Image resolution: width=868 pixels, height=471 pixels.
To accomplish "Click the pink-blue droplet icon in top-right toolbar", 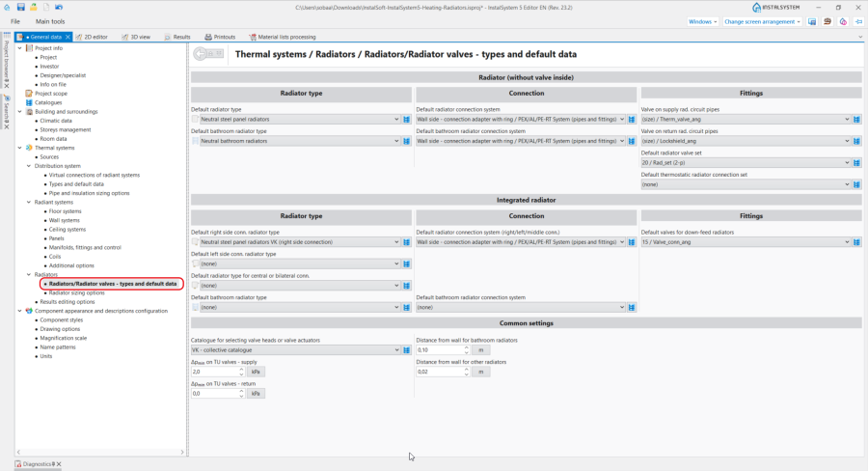I will 843,21.
